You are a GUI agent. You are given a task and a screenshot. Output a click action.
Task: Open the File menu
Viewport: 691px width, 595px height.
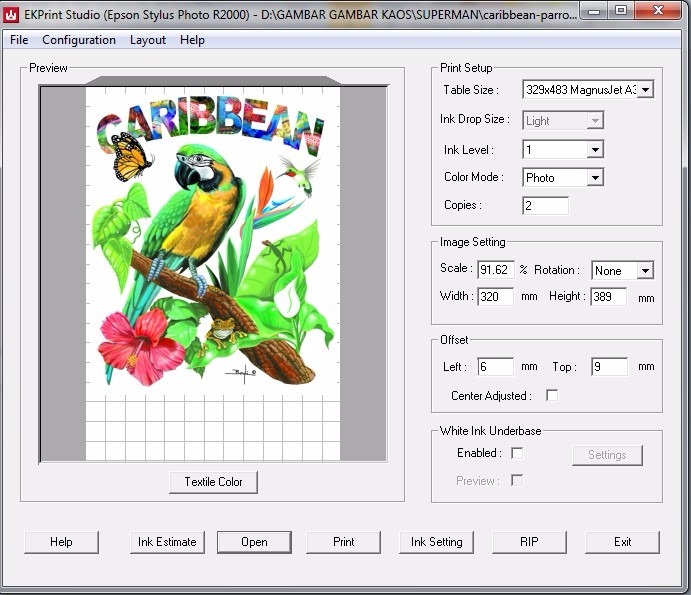[x=19, y=40]
